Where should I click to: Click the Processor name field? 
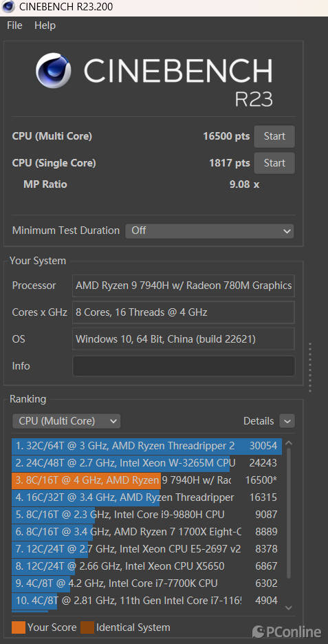(x=184, y=286)
